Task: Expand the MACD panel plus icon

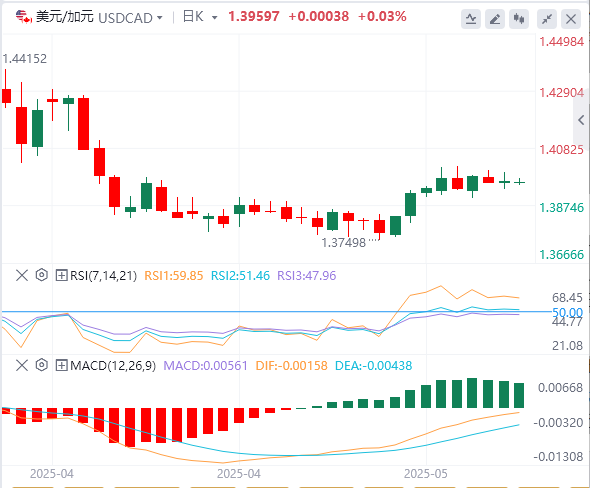Action: click(61, 365)
